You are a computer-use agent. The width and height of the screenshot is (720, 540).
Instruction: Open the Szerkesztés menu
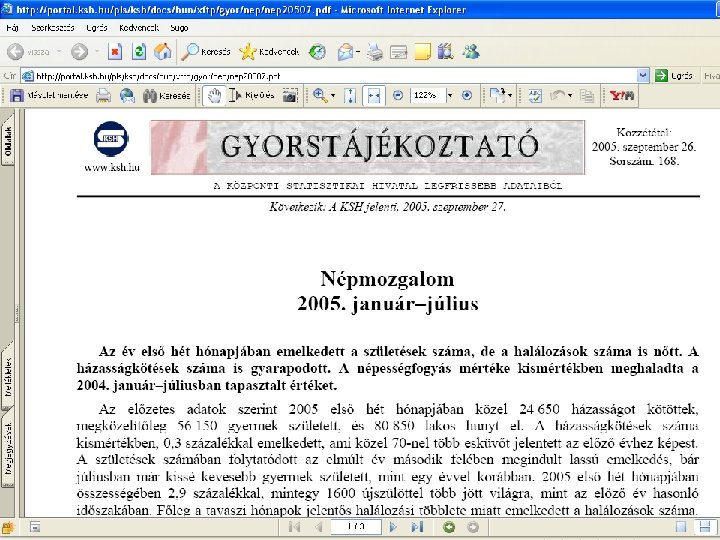coord(53,28)
